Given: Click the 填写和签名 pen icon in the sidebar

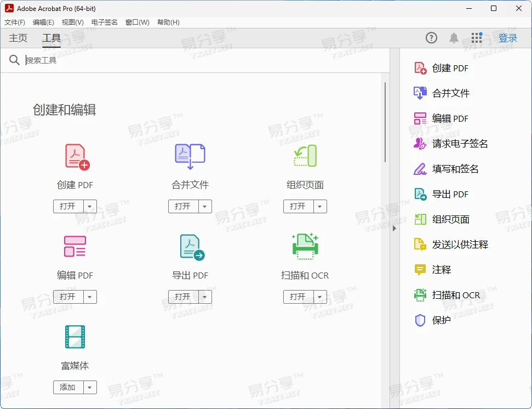Looking at the screenshot, I should (x=420, y=169).
